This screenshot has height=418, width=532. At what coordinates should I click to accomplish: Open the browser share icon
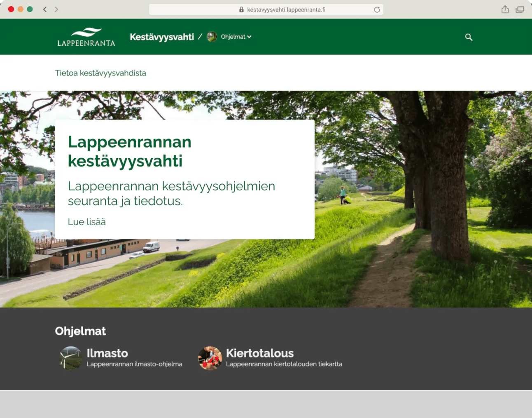(505, 9)
